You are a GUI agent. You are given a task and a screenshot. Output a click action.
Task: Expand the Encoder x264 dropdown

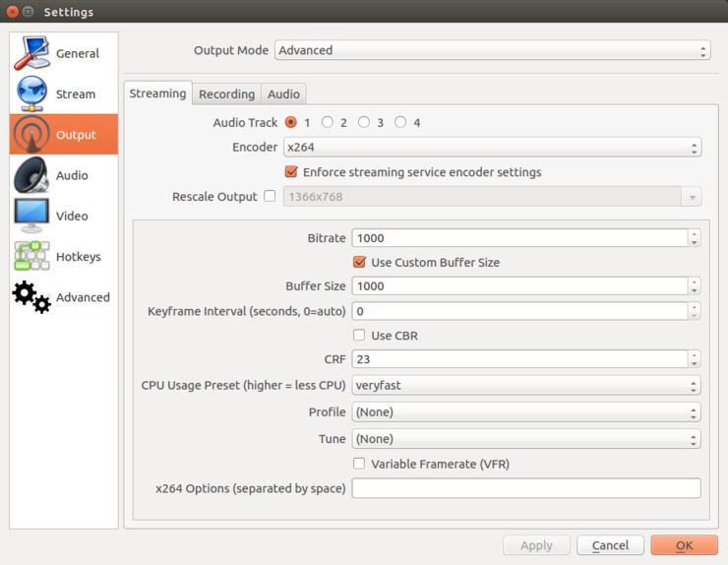point(493,148)
